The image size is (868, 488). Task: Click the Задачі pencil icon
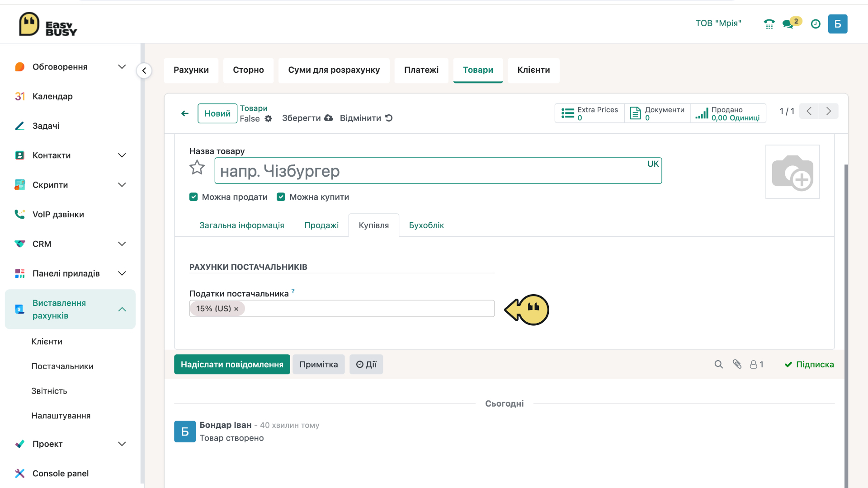(x=20, y=126)
